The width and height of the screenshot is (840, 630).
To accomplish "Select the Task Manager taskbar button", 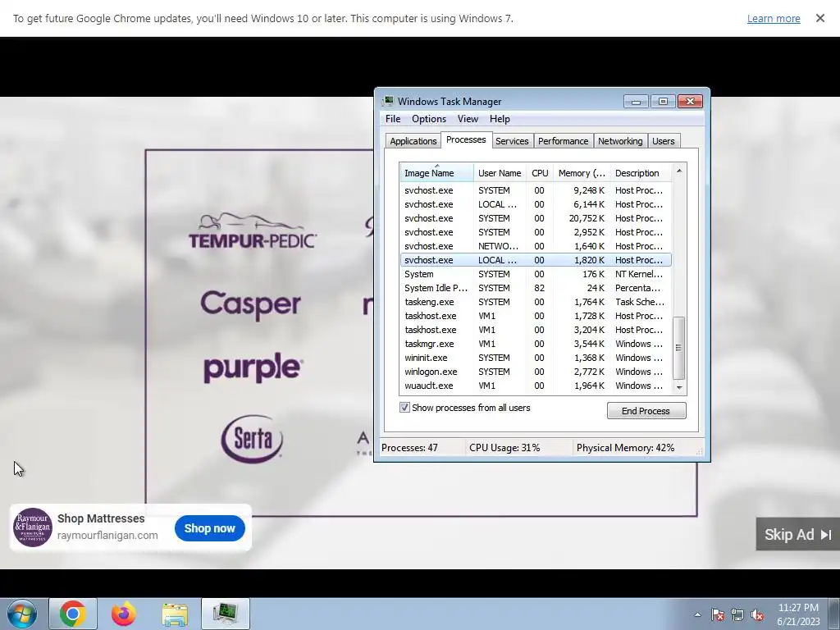I will tap(226, 614).
